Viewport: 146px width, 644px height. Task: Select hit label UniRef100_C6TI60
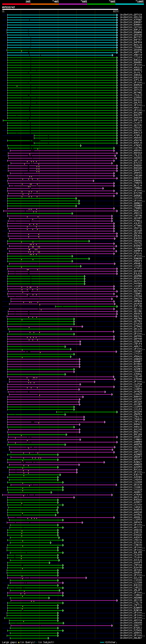(x=131, y=27)
